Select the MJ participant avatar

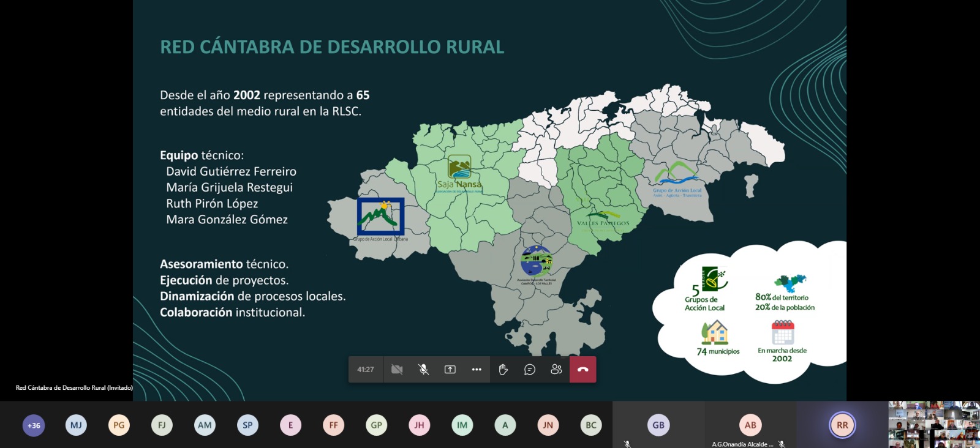[76, 425]
